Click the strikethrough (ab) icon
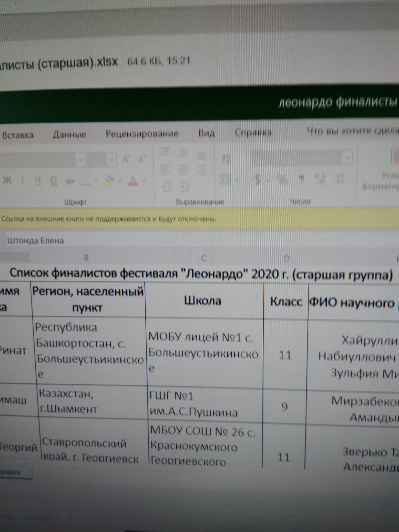399x532 pixels. click(x=69, y=181)
